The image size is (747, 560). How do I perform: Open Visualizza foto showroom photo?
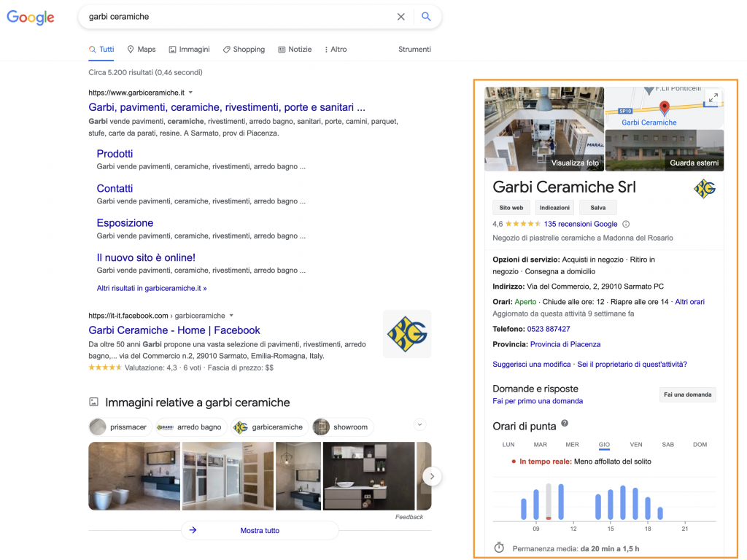(x=544, y=129)
